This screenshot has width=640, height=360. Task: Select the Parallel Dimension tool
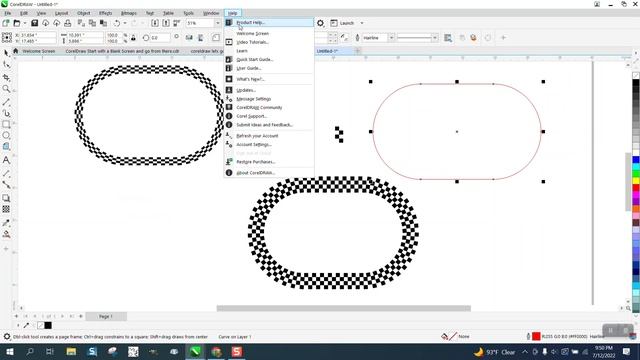[x=6, y=174]
